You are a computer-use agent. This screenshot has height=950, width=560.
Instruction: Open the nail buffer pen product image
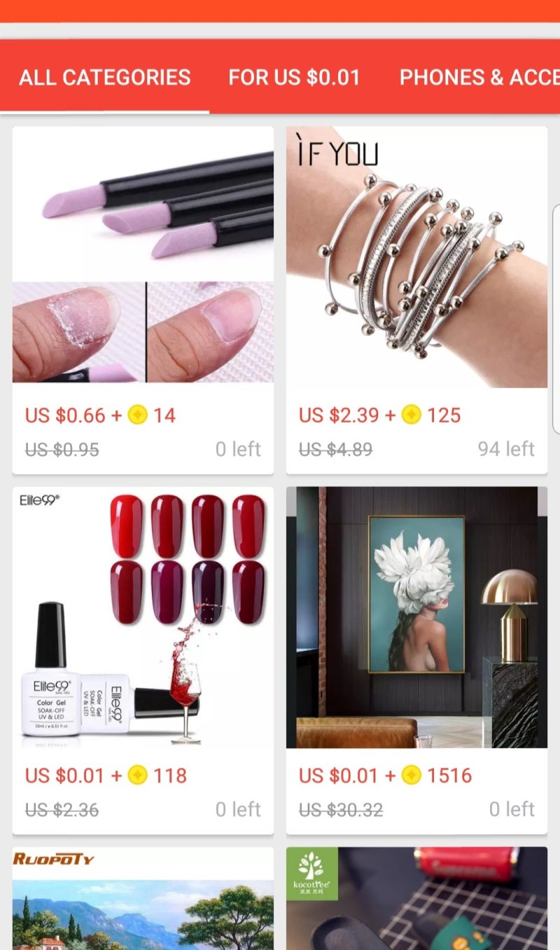[x=143, y=254]
